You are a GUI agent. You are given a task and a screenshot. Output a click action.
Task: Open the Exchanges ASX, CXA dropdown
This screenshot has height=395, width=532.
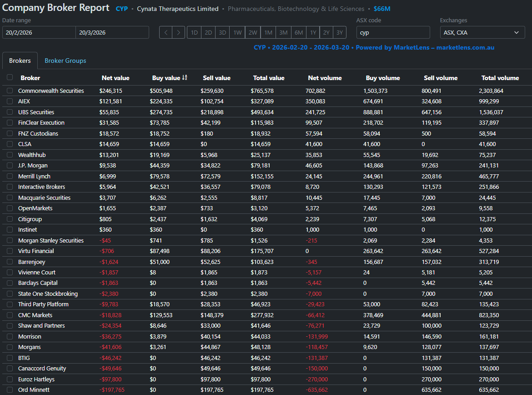(482, 33)
